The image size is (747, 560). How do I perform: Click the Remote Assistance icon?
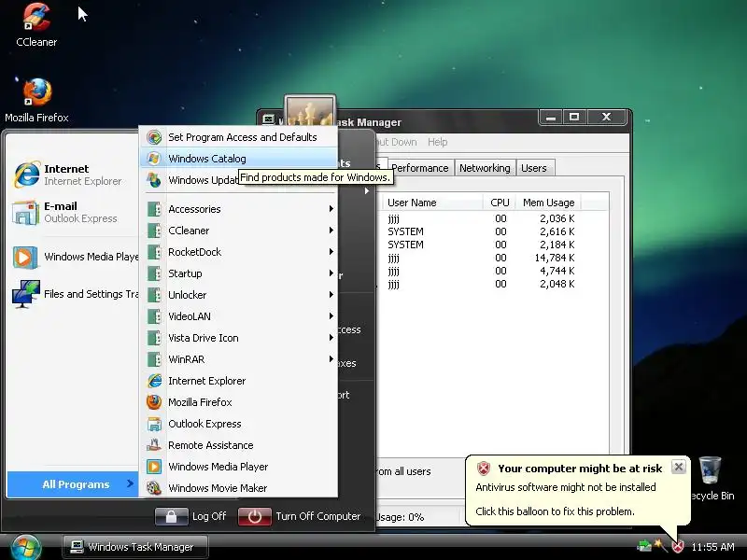(x=153, y=445)
